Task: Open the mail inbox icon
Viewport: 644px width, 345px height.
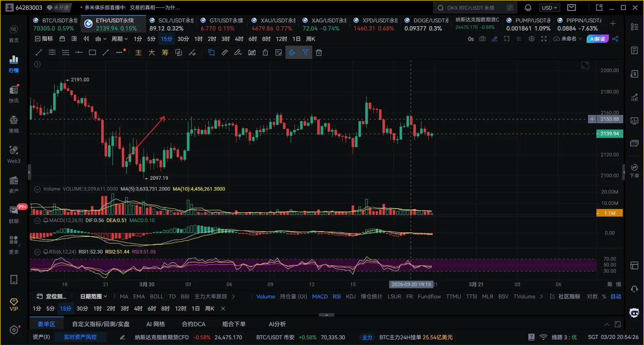Action: (572, 8)
